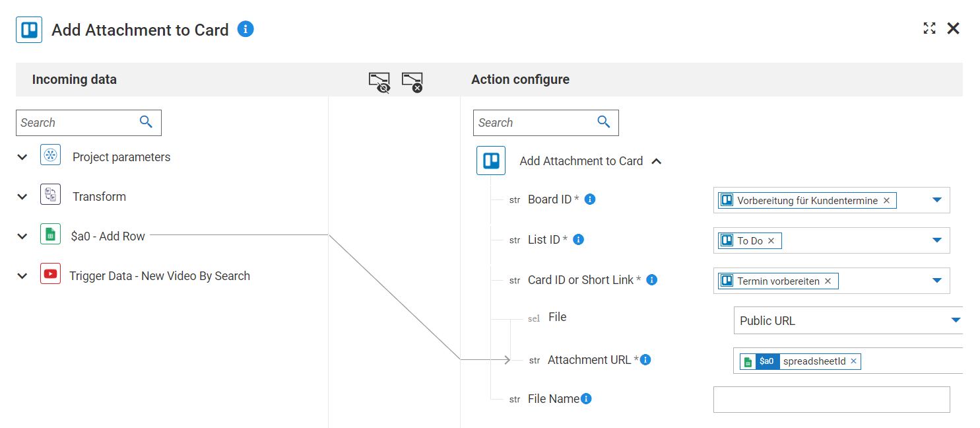Remove the spreadsheetId mapping pill

[853, 361]
